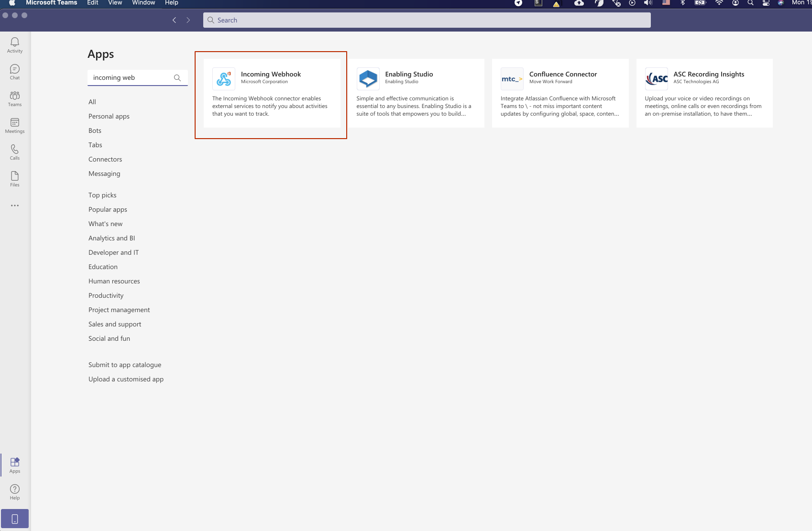Click the ASC Recording Insights logo
This screenshot has width=812, height=531.
[x=657, y=79]
